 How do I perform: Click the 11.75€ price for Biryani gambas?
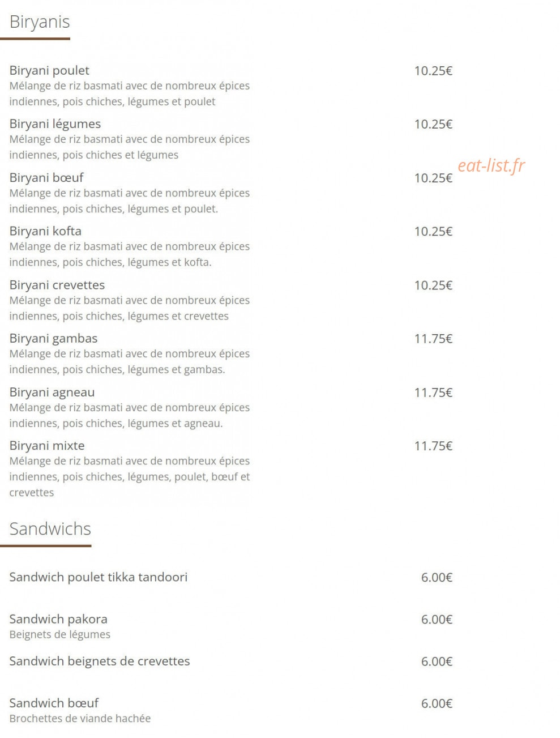[433, 339]
